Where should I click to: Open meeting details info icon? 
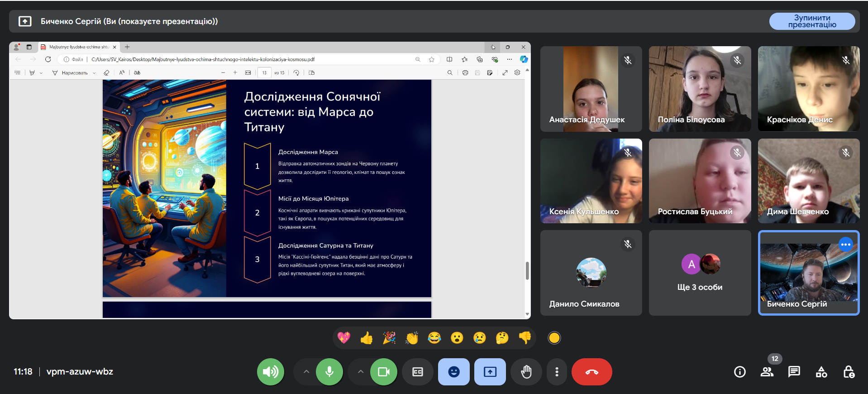pos(739,372)
